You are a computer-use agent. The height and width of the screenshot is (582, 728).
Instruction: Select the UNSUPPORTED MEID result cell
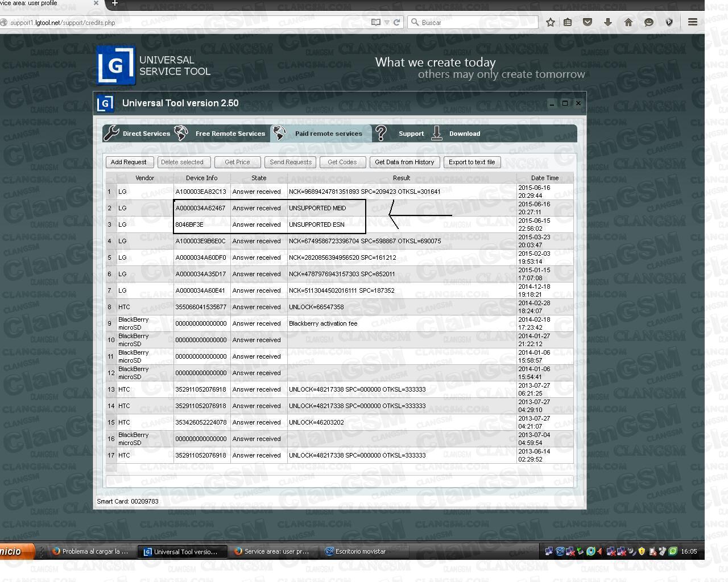pyautogui.click(x=402, y=208)
